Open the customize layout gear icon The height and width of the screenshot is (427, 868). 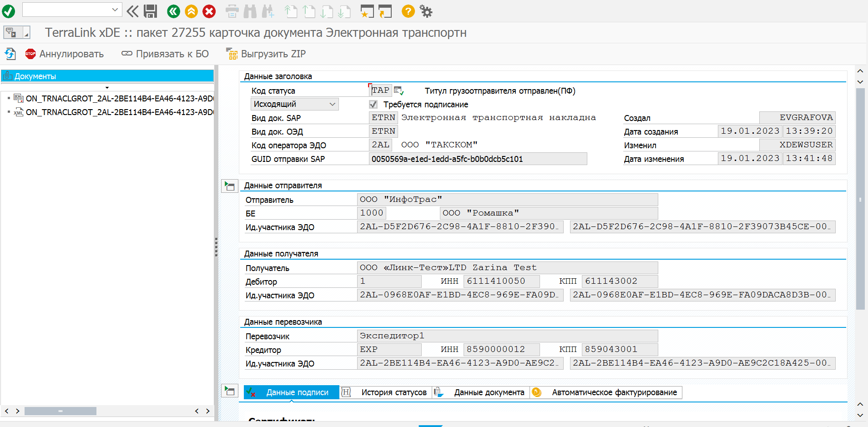(426, 11)
